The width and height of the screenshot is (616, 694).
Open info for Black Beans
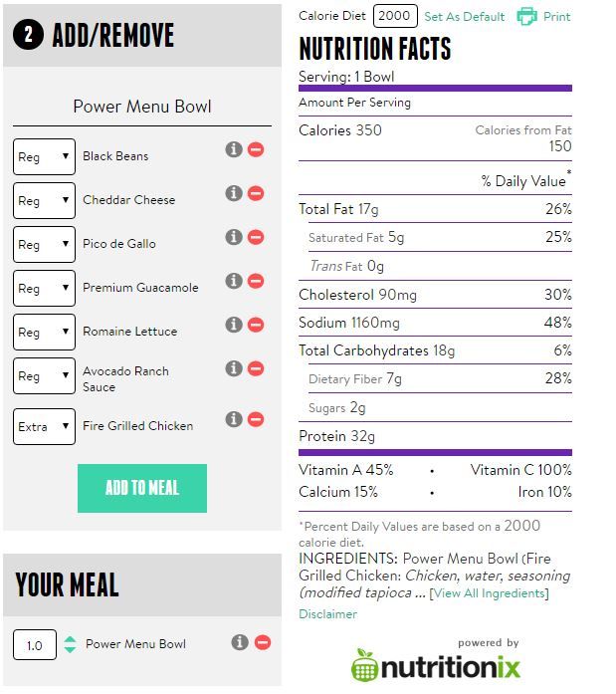(x=234, y=149)
